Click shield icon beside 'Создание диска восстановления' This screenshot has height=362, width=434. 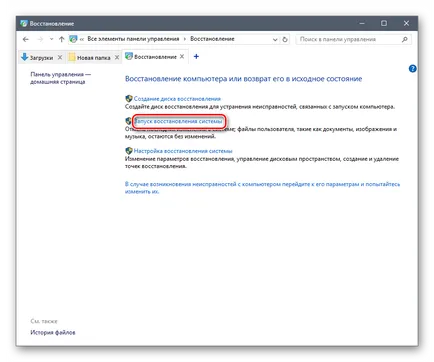129,99
